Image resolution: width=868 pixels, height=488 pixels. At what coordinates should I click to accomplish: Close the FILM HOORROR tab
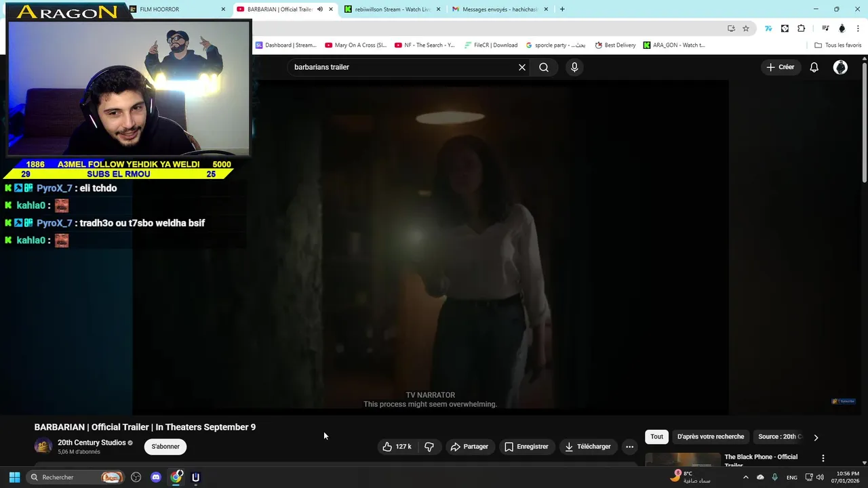pyautogui.click(x=223, y=9)
